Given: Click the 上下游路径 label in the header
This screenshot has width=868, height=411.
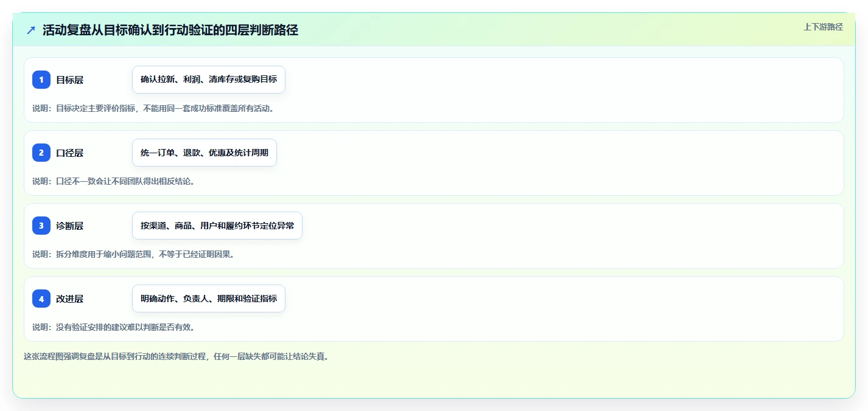Looking at the screenshot, I should pos(823,27).
